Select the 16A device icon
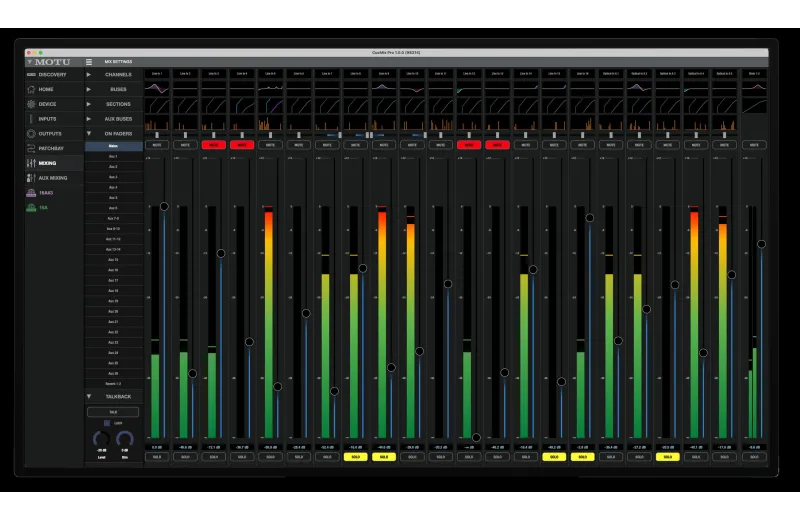800x520 pixels. pos(31,208)
